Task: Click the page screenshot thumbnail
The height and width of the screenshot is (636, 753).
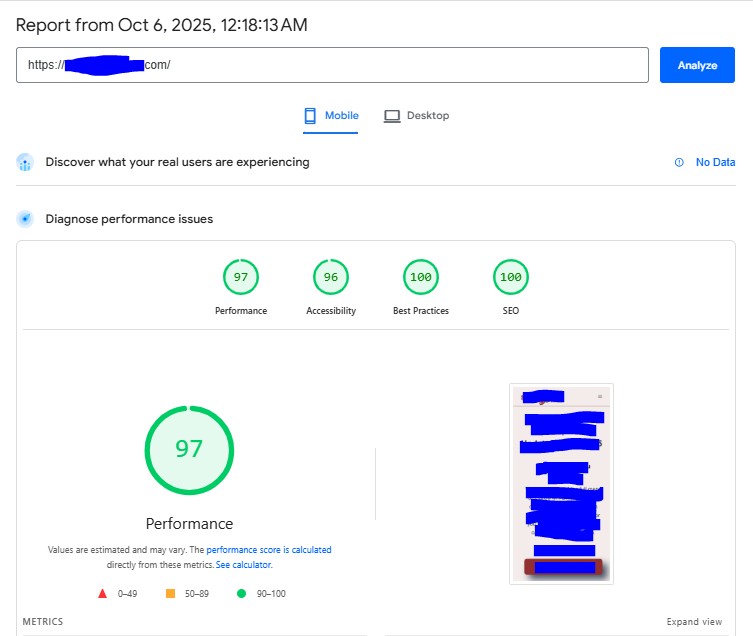Action: pyautogui.click(x=561, y=483)
